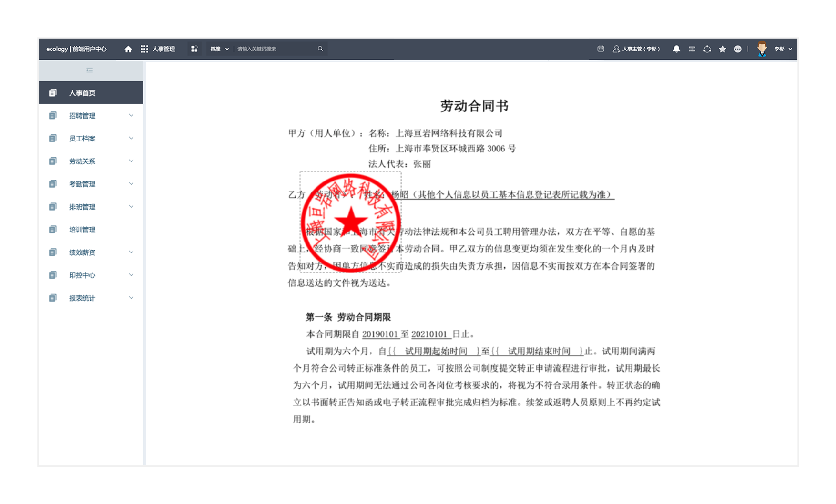Click the workflow list icon near the bell

coord(692,49)
